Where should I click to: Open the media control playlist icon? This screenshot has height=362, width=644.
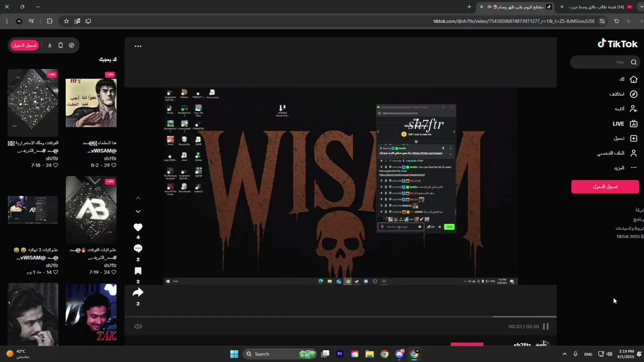[31, 21]
